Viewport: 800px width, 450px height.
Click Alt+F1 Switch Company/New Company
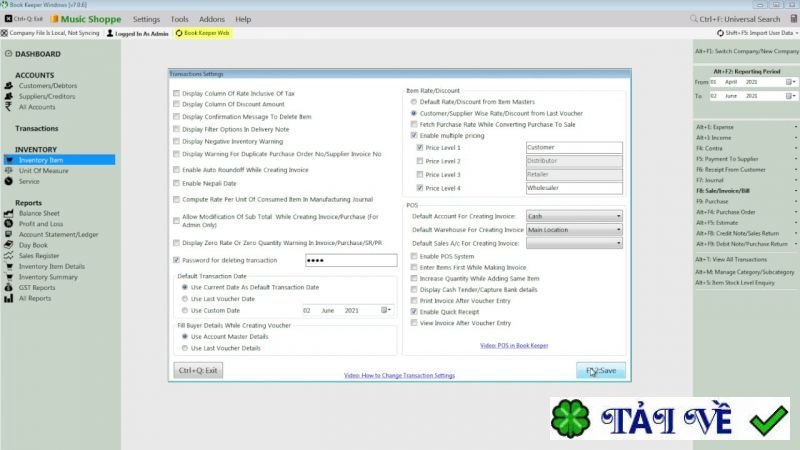tap(747, 52)
